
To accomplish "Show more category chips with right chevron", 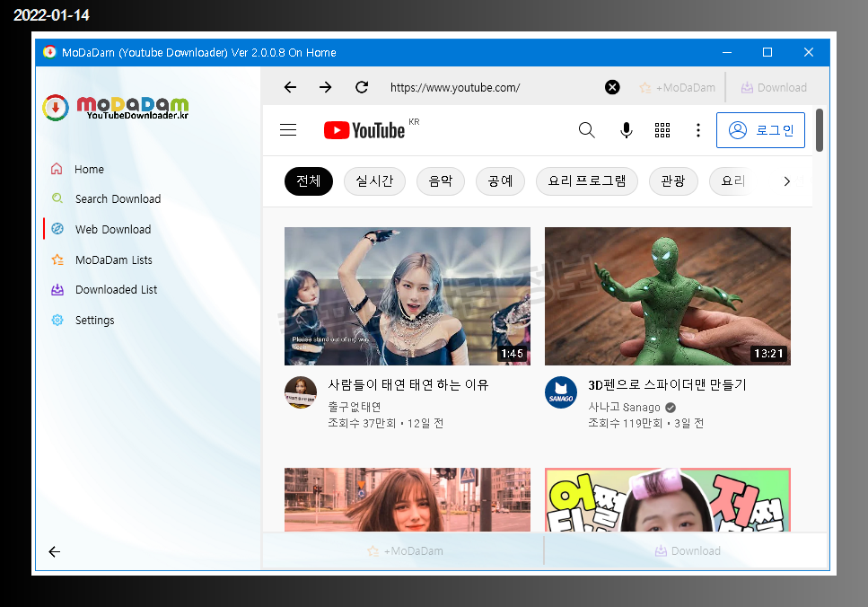I will tap(786, 181).
